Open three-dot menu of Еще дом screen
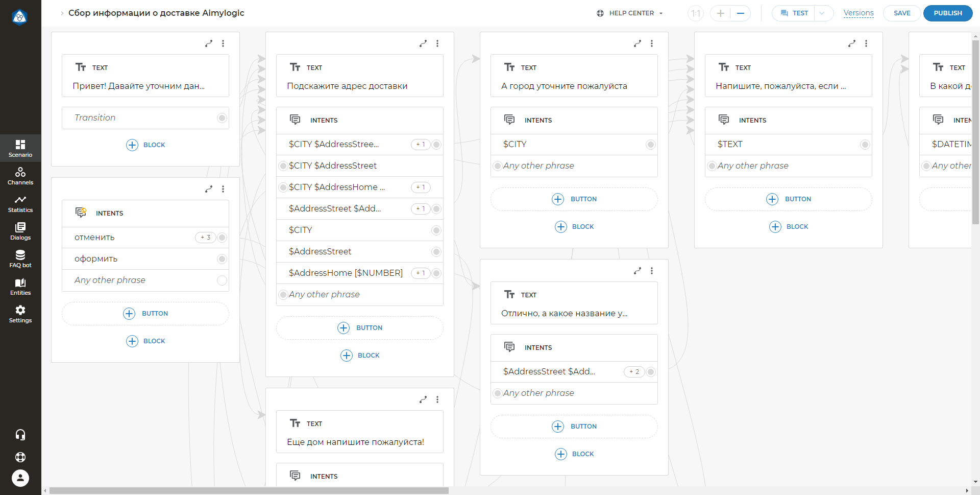Image resolution: width=980 pixels, height=495 pixels. pyautogui.click(x=437, y=399)
